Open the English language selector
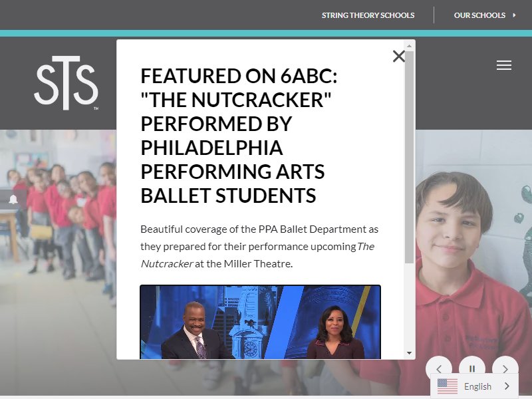This screenshot has width=532, height=399. click(x=474, y=386)
